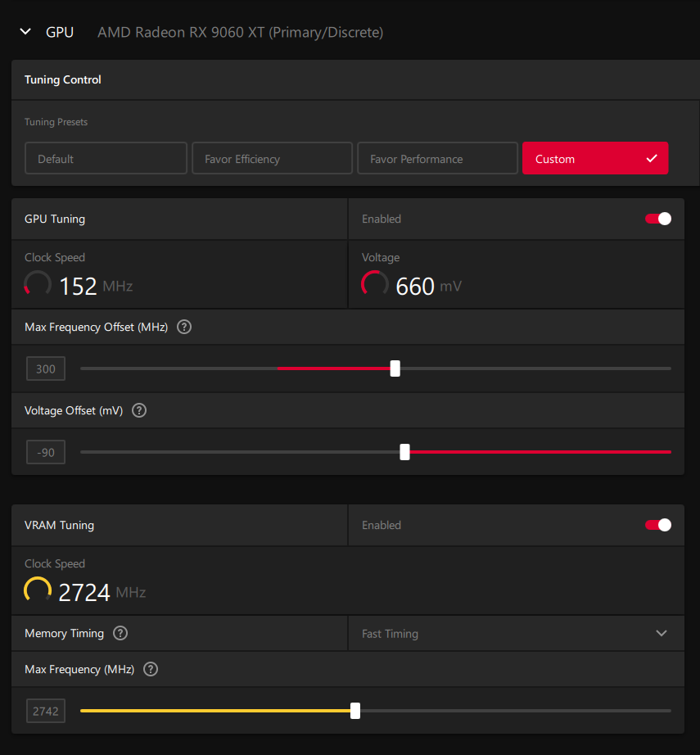
Task: Select the Favor Performance preset
Action: [x=437, y=158]
